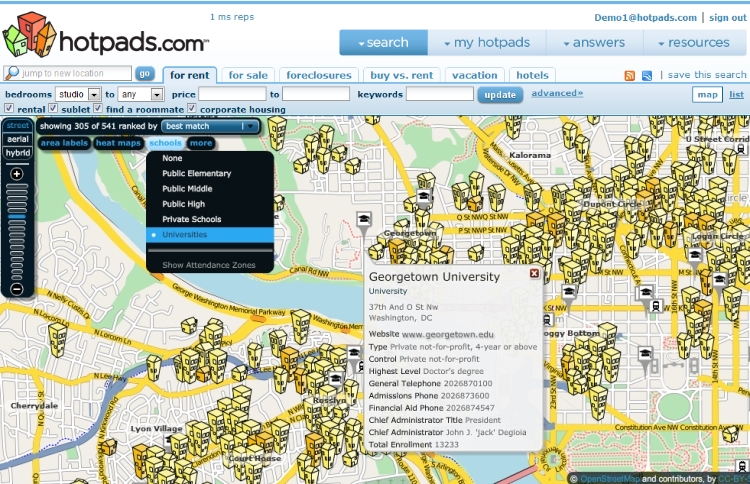750x484 pixels.
Task: Click the sign out link
Action: (x=728, y=18)
